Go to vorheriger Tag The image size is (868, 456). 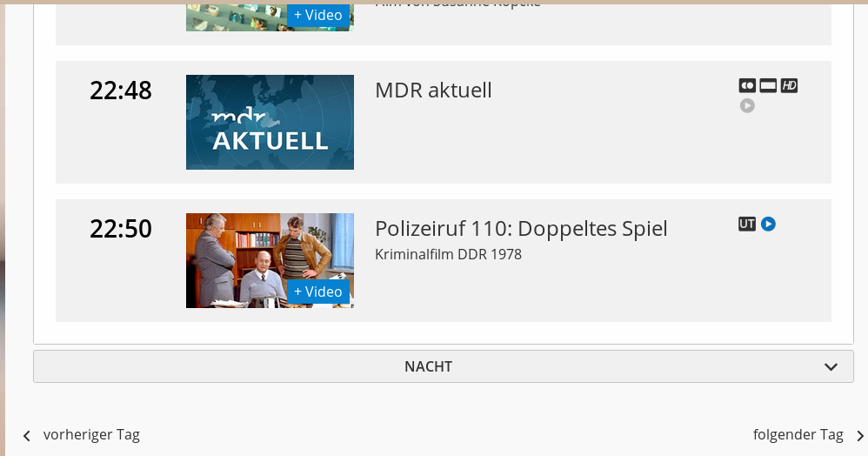(x=91, y=435)
